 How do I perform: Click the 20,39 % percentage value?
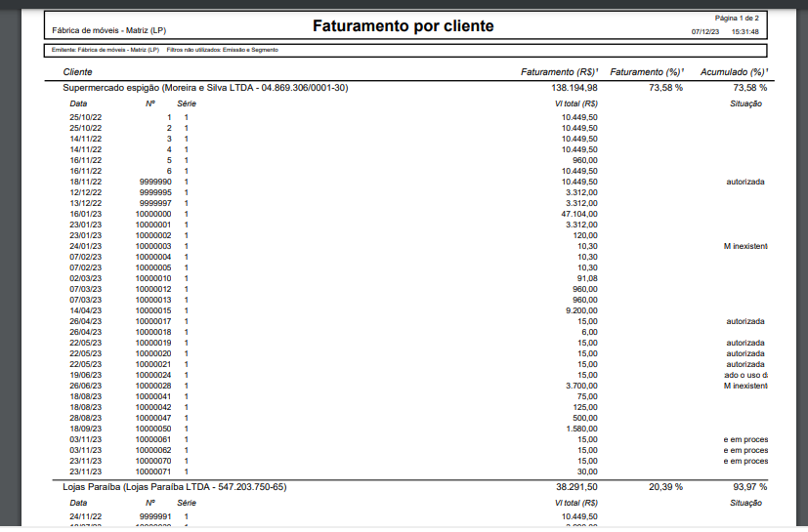pos(665,487)
